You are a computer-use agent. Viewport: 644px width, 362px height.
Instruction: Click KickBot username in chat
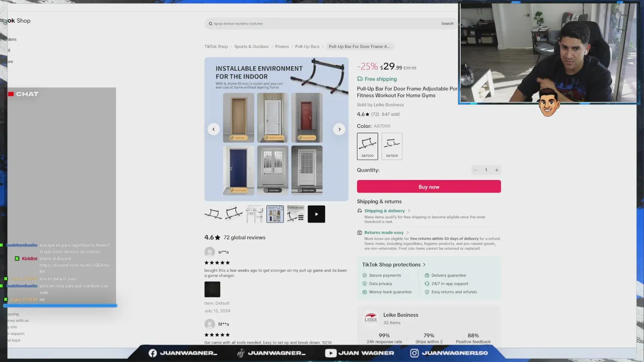point(30,258)
